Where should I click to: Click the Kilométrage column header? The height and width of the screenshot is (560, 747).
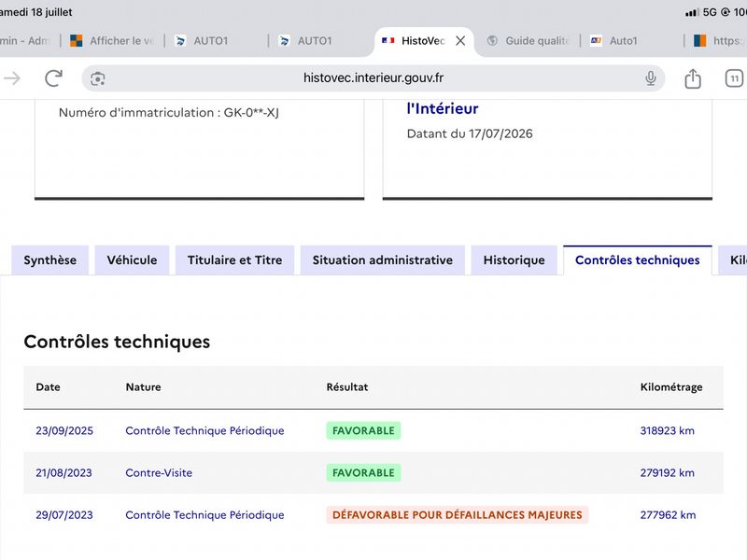(x=671, y=387)
